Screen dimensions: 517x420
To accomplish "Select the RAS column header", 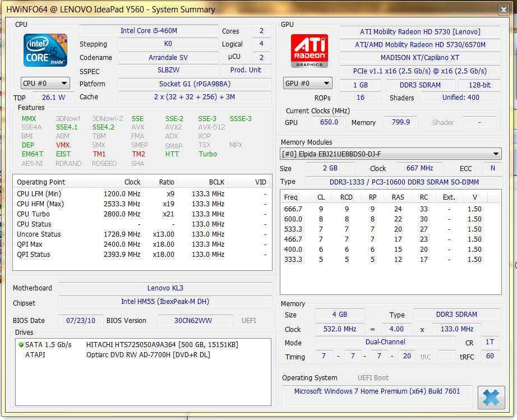I will [x=398, y=197].
